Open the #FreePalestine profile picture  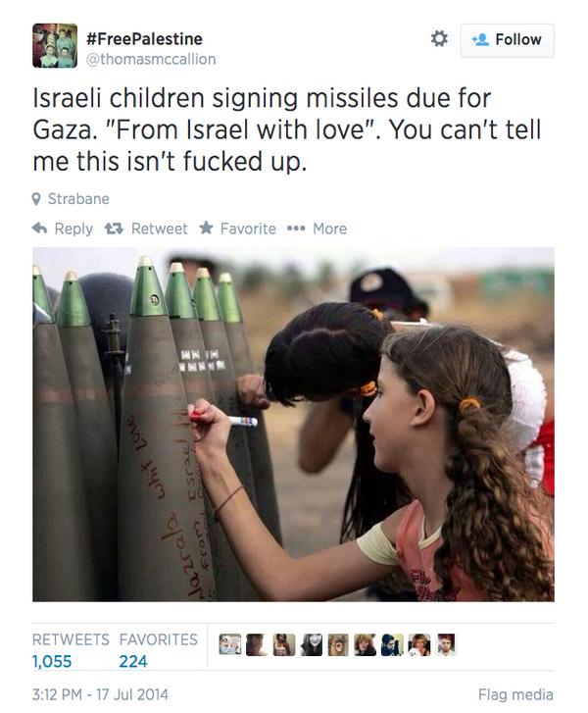55,45
